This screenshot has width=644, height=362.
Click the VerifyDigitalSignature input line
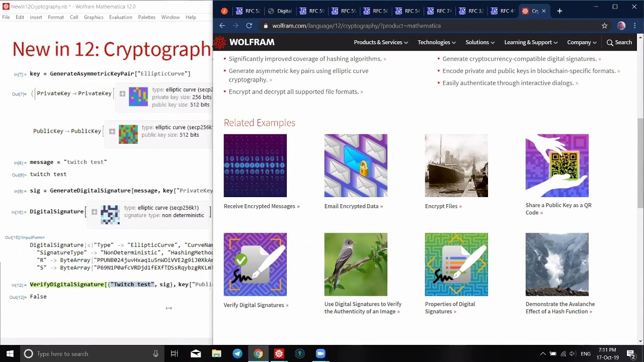(121, 285)
